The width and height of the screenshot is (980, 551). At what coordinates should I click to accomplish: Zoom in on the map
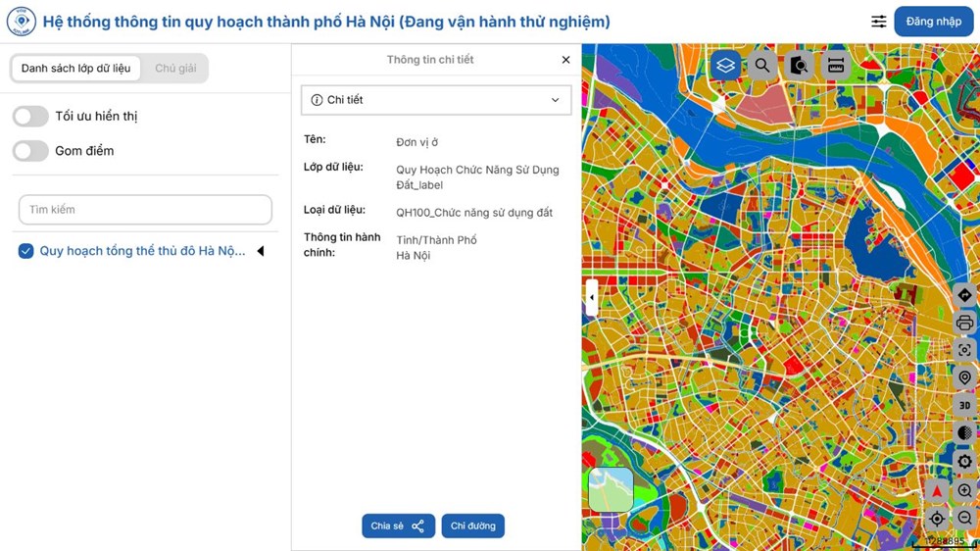[964, 490]
